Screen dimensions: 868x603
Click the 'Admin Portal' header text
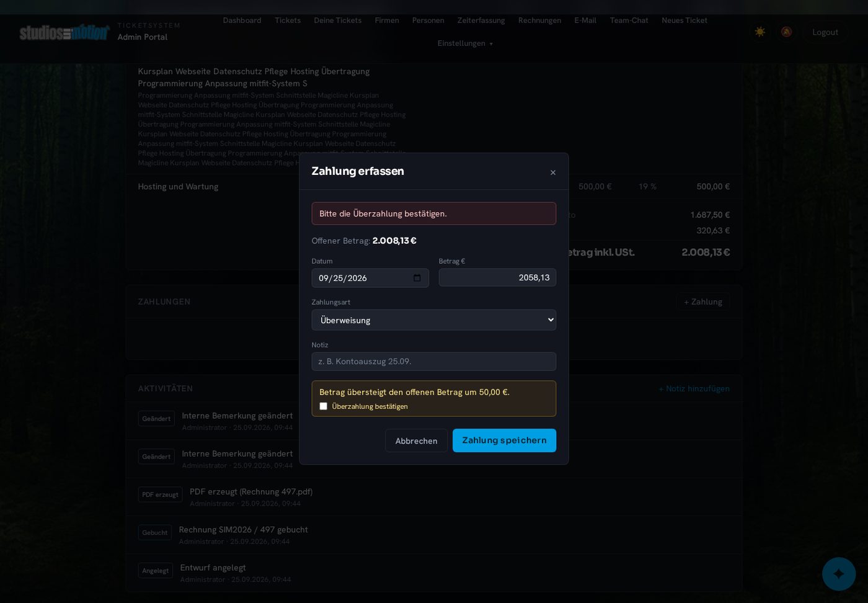click(143, 37)
